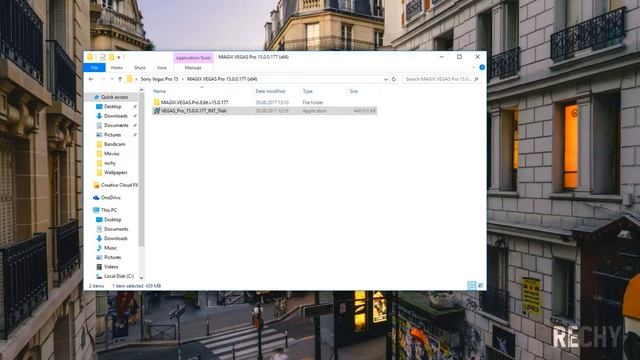Open the rechy folder in sidebar
640x360 pixels.
click(x=110, y=163)
